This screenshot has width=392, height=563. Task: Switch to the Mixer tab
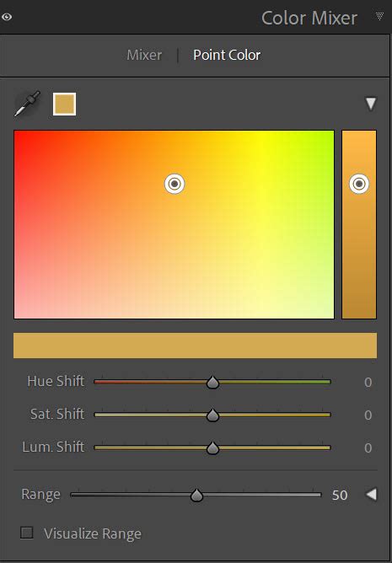pyautogui.click(x=144, y=55)
